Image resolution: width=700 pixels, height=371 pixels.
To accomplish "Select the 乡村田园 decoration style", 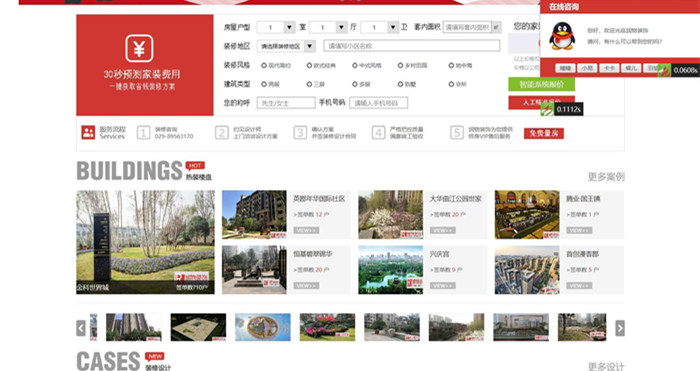I will [400, 66].
